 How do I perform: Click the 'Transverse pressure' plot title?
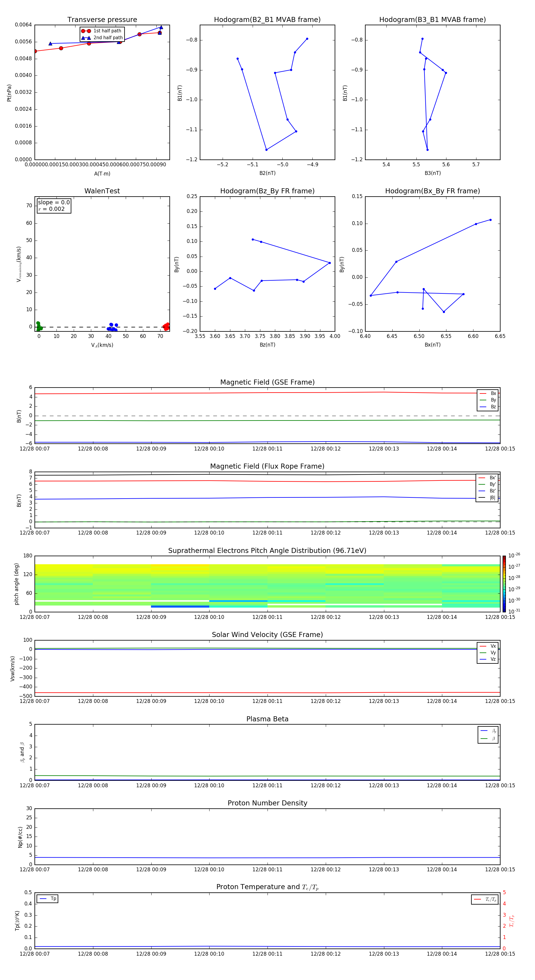pos(102,20)
